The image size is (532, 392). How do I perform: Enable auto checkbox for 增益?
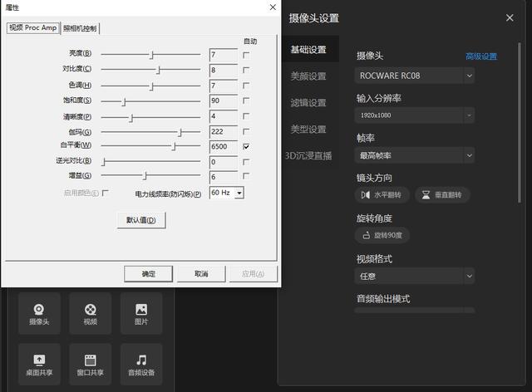coord(246,177)
